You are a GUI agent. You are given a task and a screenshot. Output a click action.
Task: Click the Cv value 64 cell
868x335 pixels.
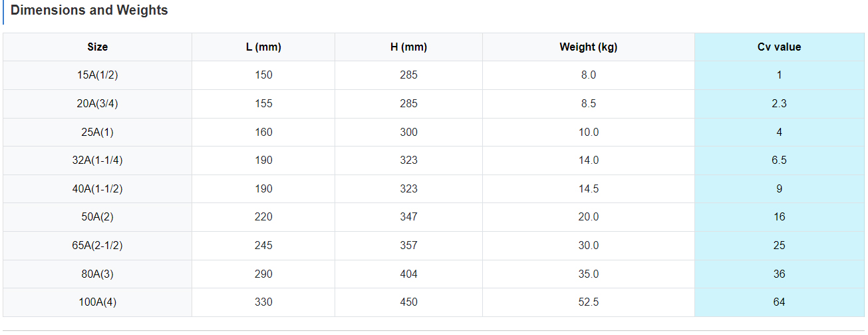779,302
